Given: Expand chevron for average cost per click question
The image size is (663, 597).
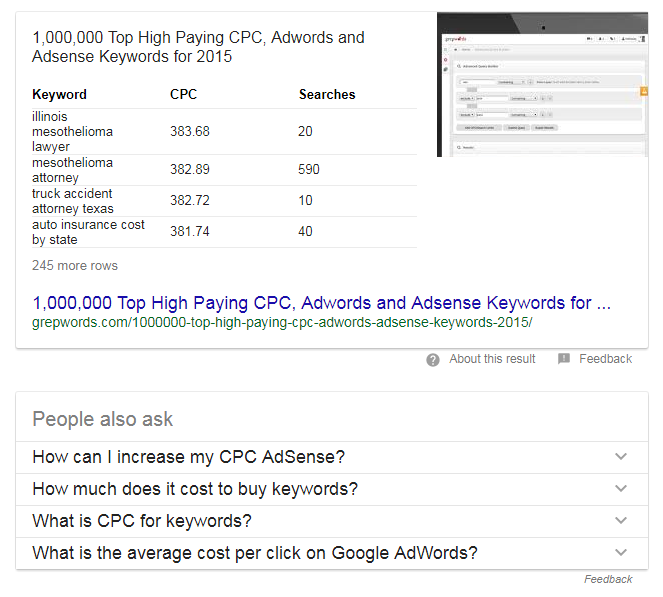Looking at the screenshot, I should (621, 553).
